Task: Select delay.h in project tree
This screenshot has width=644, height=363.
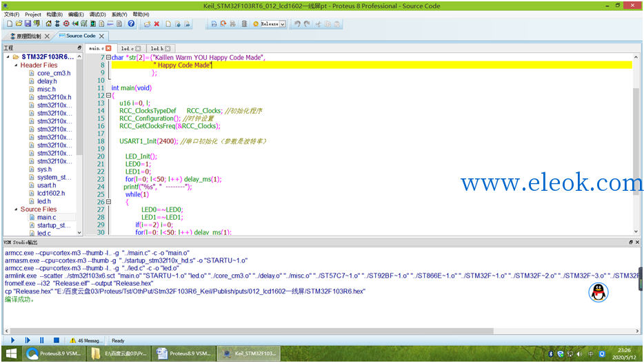Action: (x=47, y=81)
